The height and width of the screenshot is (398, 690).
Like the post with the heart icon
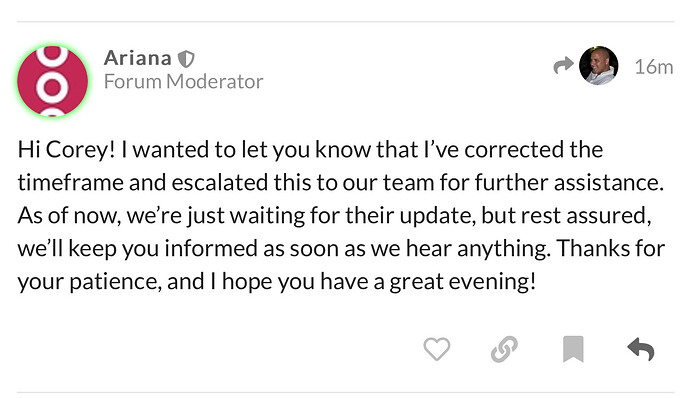pyautogui.click(x=437, y=349)
